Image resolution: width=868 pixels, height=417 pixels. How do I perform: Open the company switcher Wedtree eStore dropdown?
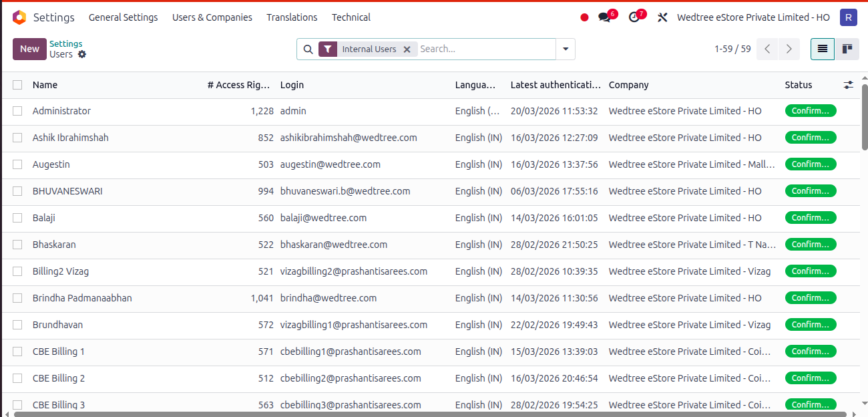[x=753, y=17]
